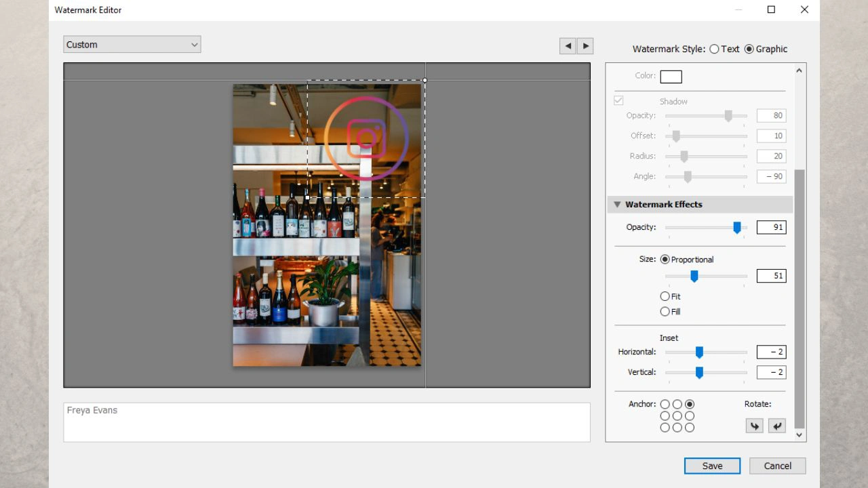
Task: Click the panel scrollbar up arrow
Action: coord(799,70)
